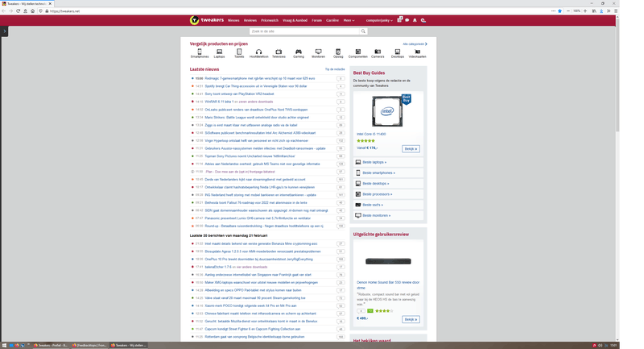
Task: Open news about Sony PlayStation VR2-headset
Action: coord(239,94)
